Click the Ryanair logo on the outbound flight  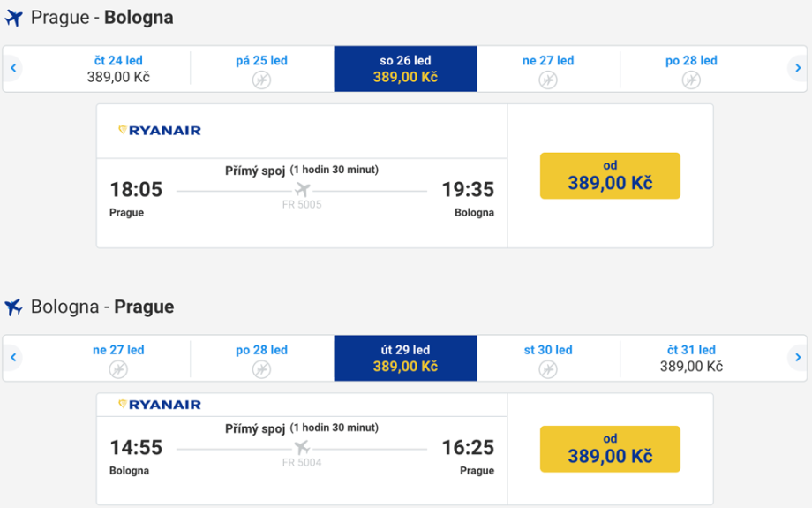(160, 131)
